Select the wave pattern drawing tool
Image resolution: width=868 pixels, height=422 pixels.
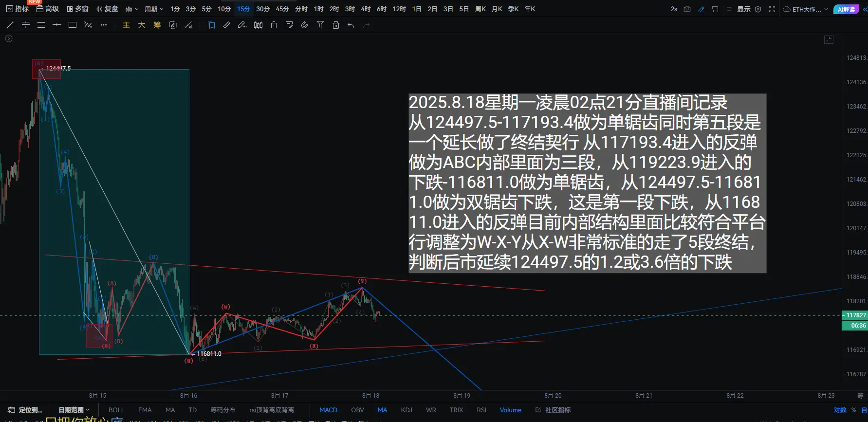[88, 25]
